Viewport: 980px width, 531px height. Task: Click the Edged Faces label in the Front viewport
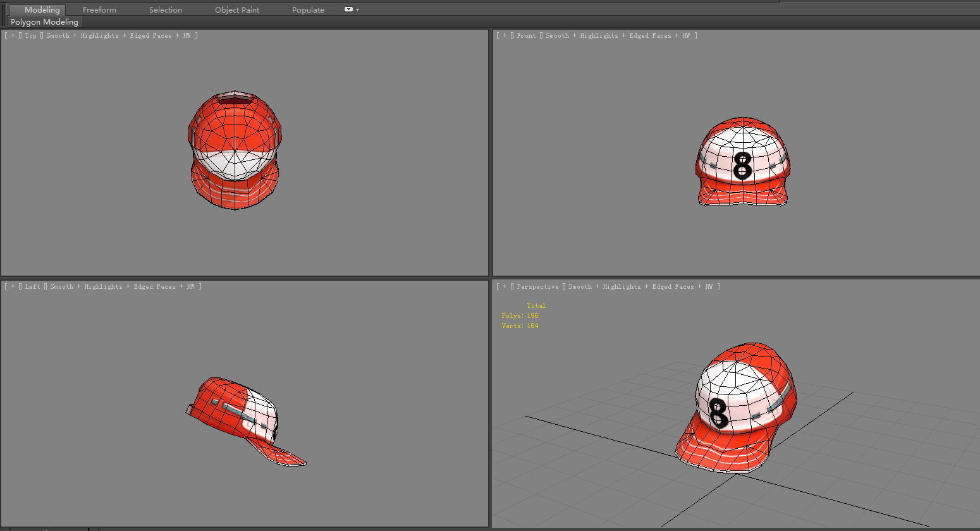pos(649,35)
